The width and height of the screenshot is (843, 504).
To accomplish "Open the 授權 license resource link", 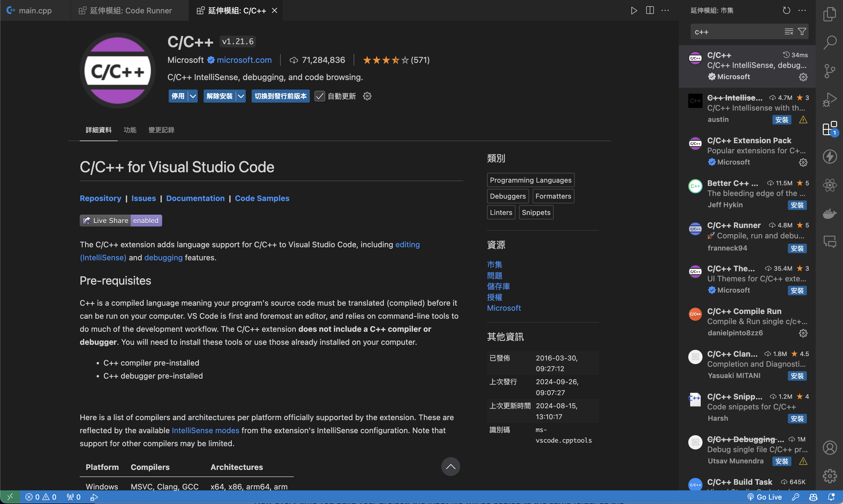I will pyautogui.click(x=494, y=297).
